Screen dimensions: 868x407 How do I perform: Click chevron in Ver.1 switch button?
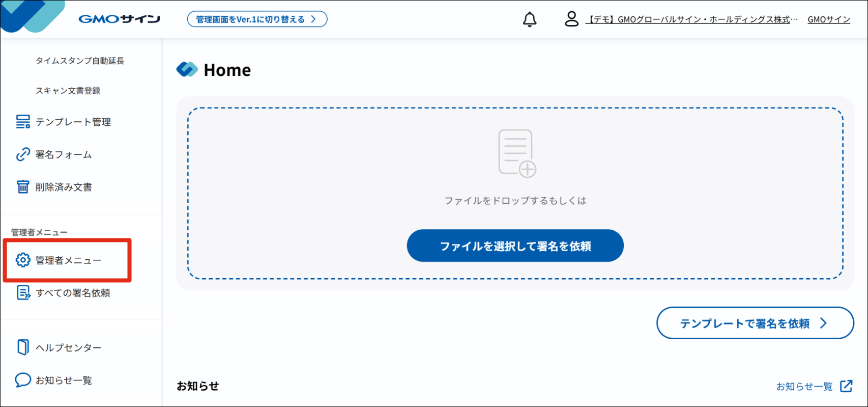(313, 19)
